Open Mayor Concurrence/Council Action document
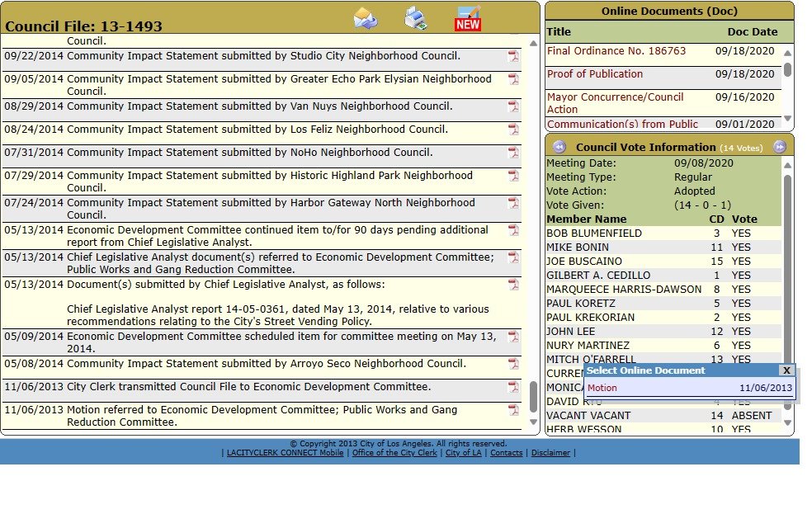 click(x=615, y=103)
